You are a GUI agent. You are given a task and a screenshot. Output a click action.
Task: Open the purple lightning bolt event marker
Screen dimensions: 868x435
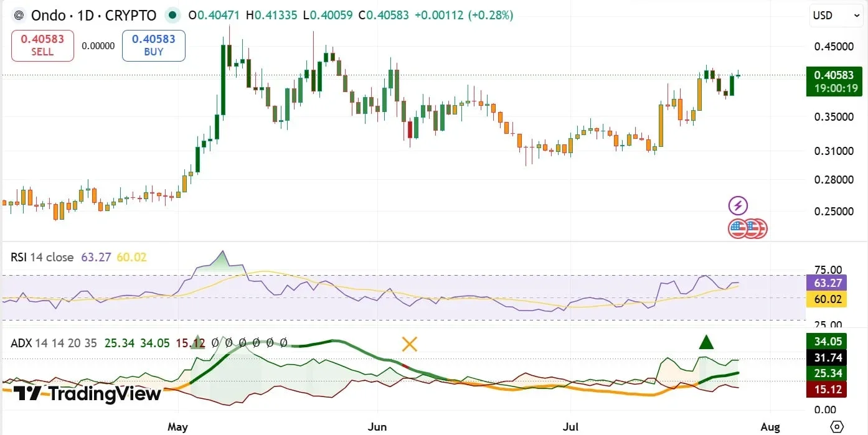coord(738,205)
